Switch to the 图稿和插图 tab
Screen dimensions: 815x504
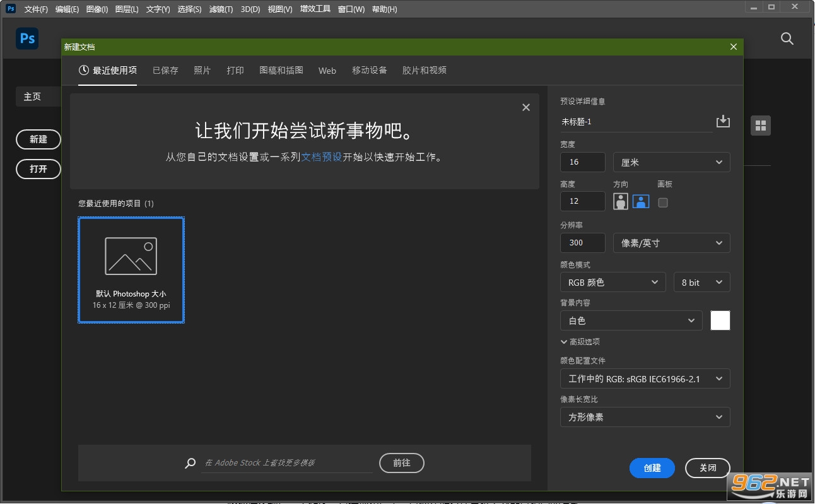[x=281, y=70]
